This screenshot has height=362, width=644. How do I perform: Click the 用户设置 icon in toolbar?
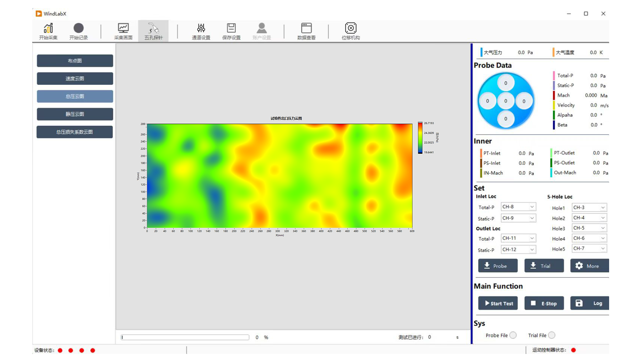click(x=261, y=32)
